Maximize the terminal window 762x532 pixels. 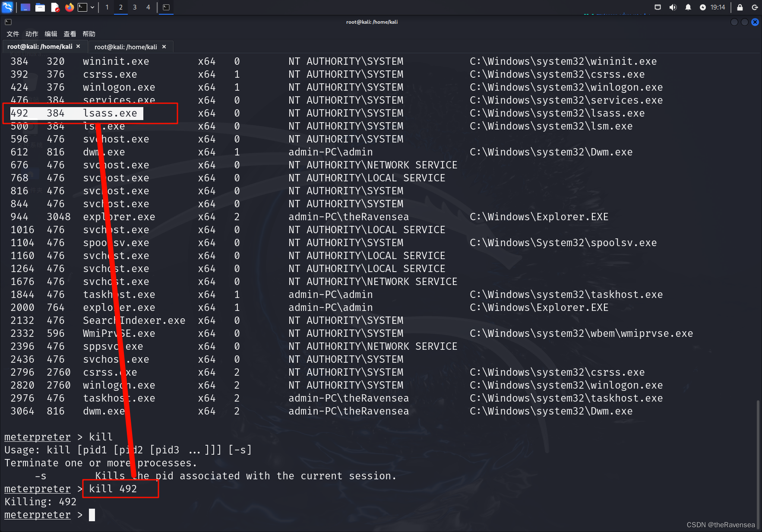(x=745, y=22)
